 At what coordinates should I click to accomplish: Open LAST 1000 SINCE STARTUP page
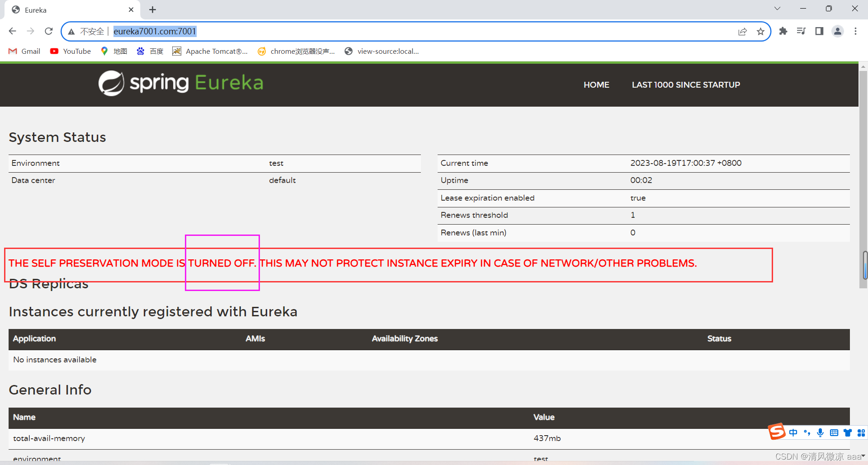(x=686, y=85)
